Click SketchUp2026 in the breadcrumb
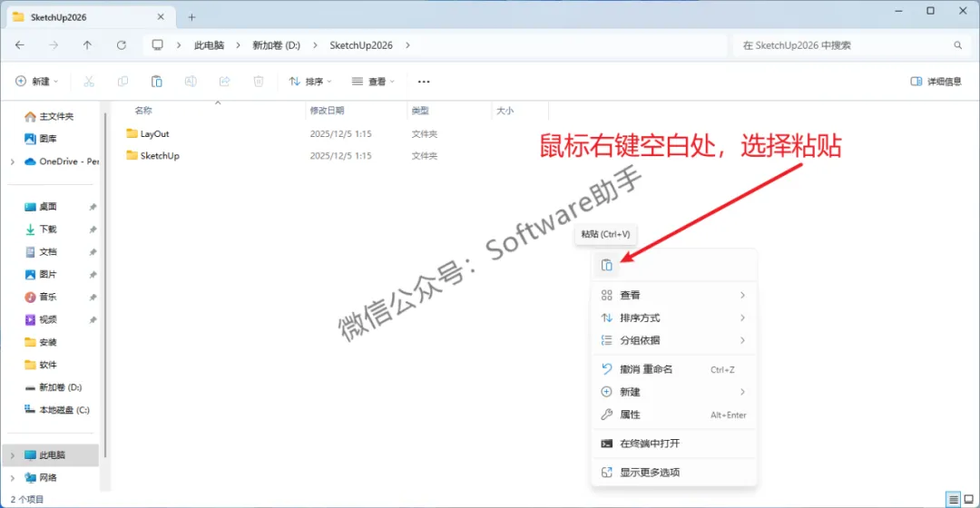 (361, 45)
